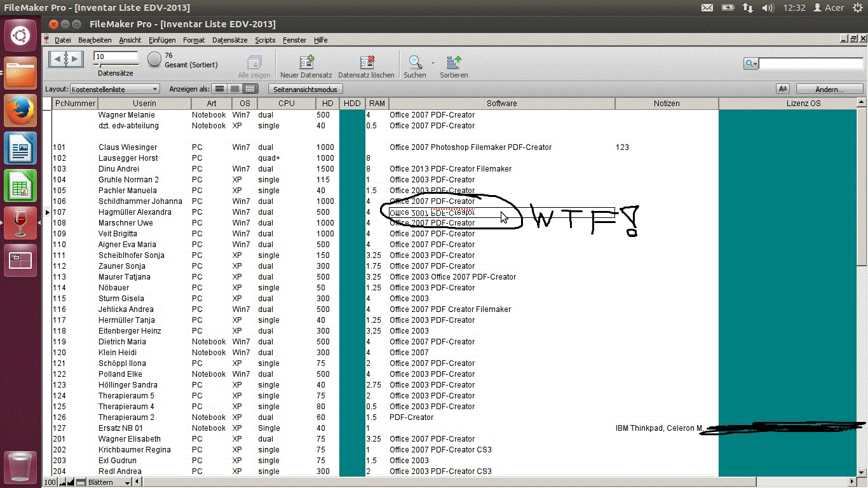
Task: Open the Suchen magnifier tool
Action: (416, 62)
